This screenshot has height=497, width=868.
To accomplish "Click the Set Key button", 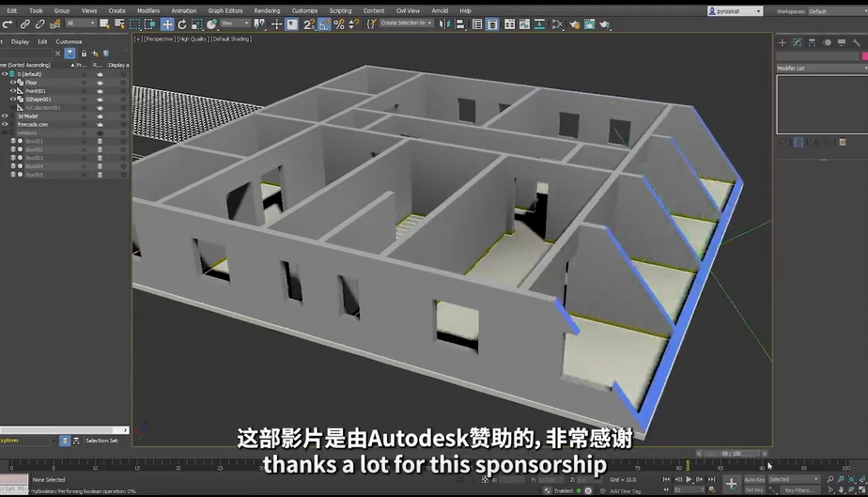I will (754, 489).
